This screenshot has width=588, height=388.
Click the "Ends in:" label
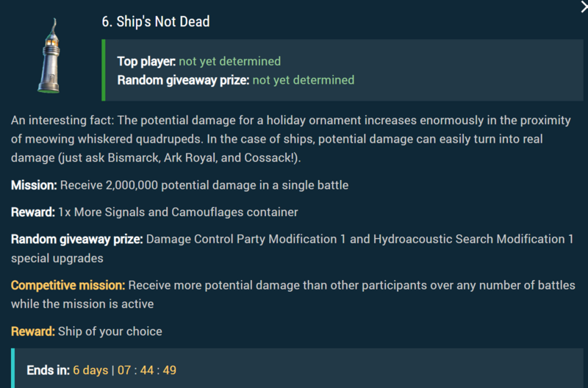48,370
